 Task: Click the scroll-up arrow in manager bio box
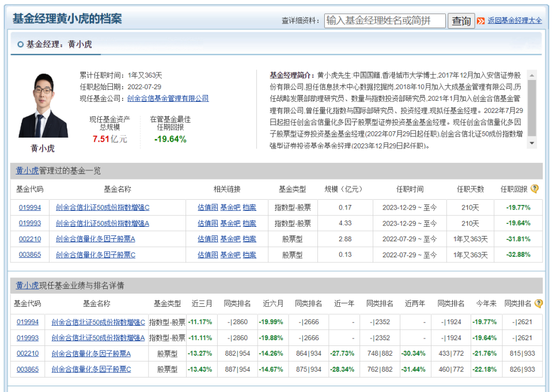[x=532, y=75]
